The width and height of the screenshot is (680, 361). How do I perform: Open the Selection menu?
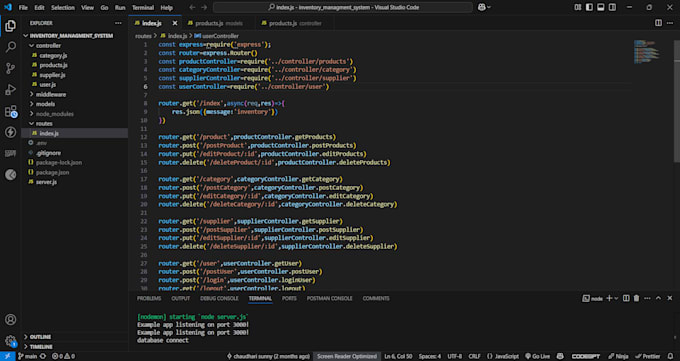63,7
